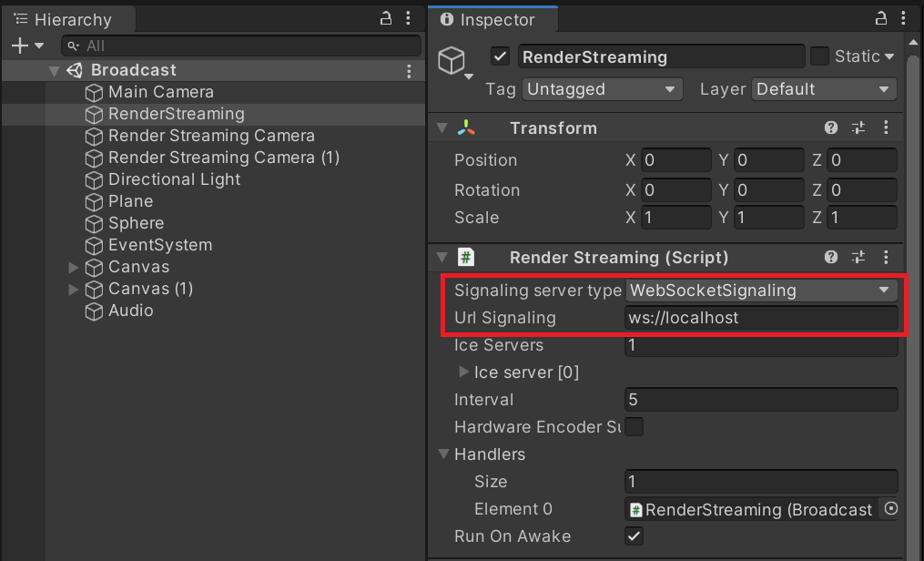Lock the Inspector with the padlock icon
Image resolution: width=924 pixels, height=561 pixels.
point(879,17)
